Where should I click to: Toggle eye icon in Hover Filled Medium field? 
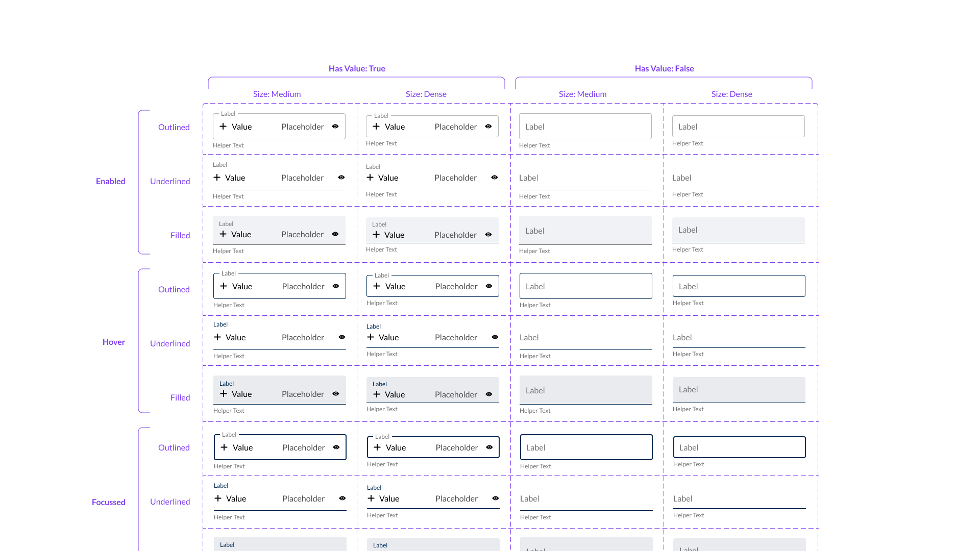336,394
